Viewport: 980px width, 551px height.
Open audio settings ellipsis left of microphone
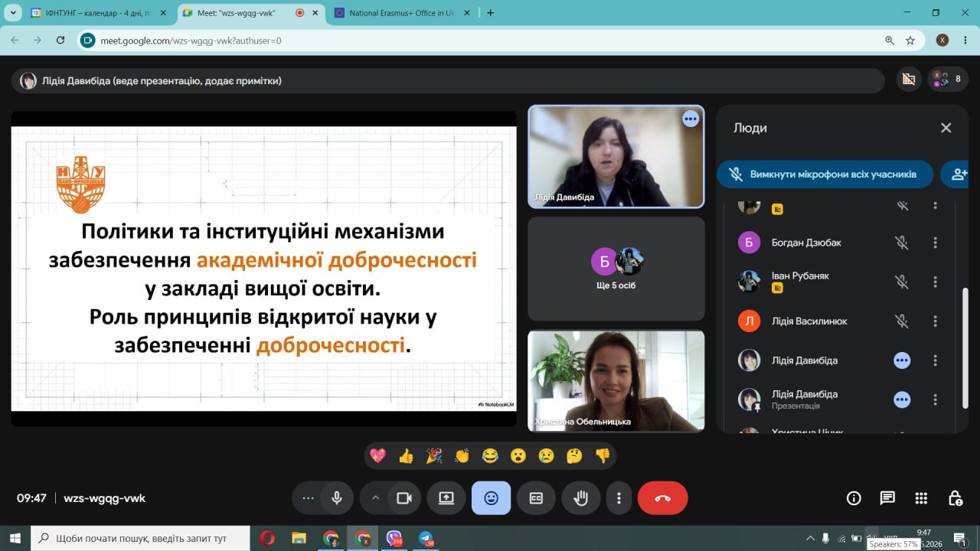coord(308,498)
